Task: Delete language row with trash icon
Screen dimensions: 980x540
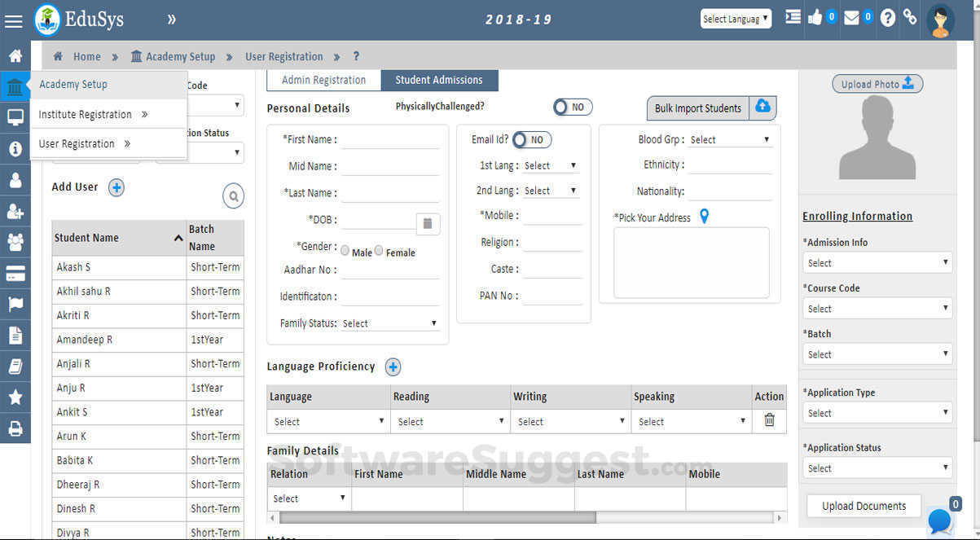Action: click(x=769, y=420)
